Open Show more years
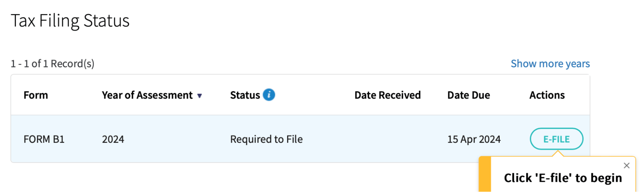Viewport: 644px width, 192px height. click(550, 63)
